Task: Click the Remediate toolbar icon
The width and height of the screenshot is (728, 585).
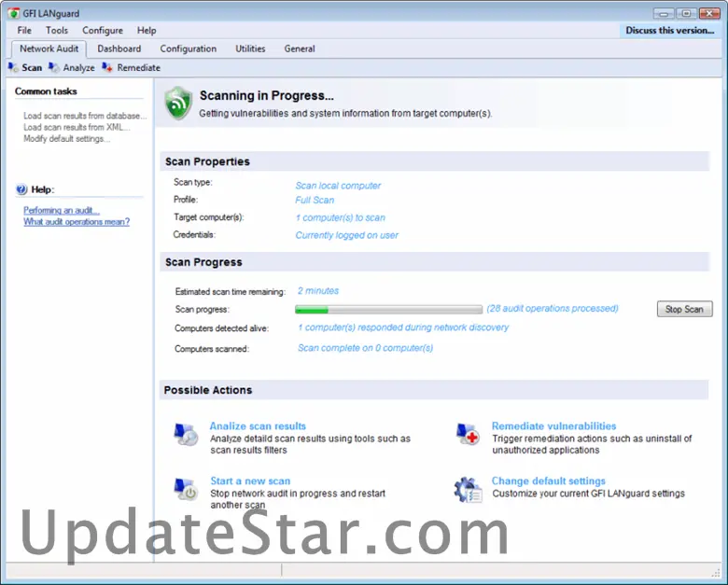Action: pos(107,68)
